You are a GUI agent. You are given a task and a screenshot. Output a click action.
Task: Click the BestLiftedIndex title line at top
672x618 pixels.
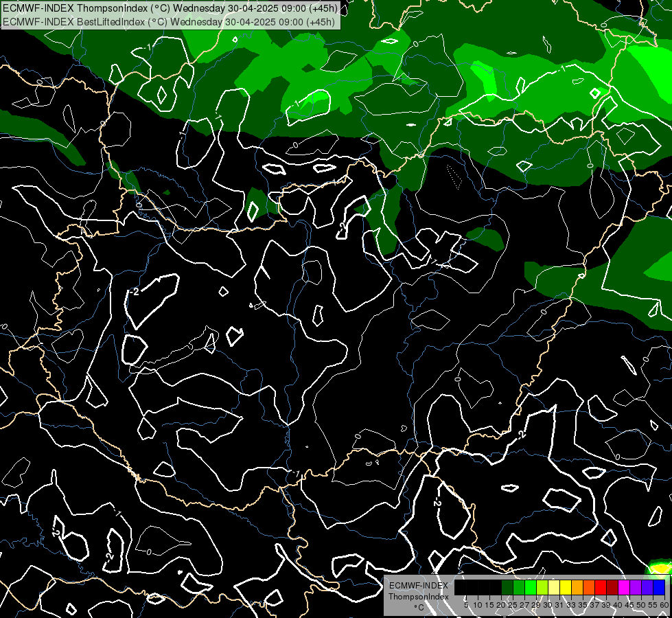click(x=168, y=22)
